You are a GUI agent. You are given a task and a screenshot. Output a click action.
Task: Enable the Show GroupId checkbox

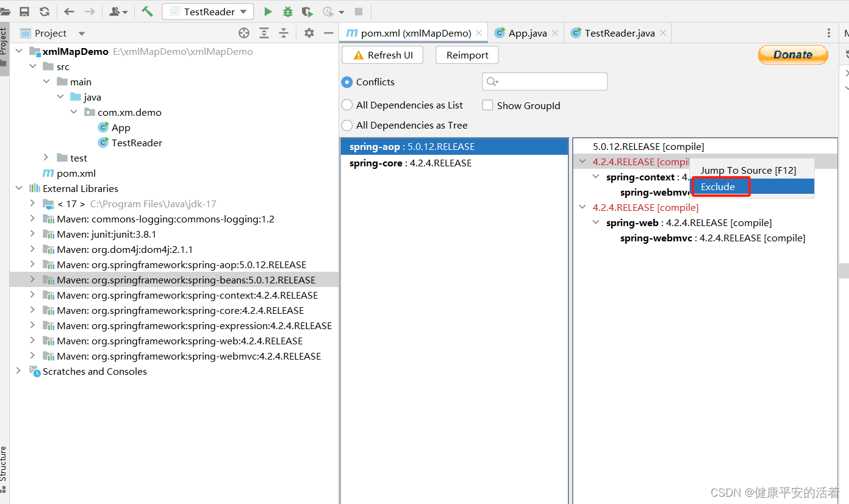(x=487, y=105)
